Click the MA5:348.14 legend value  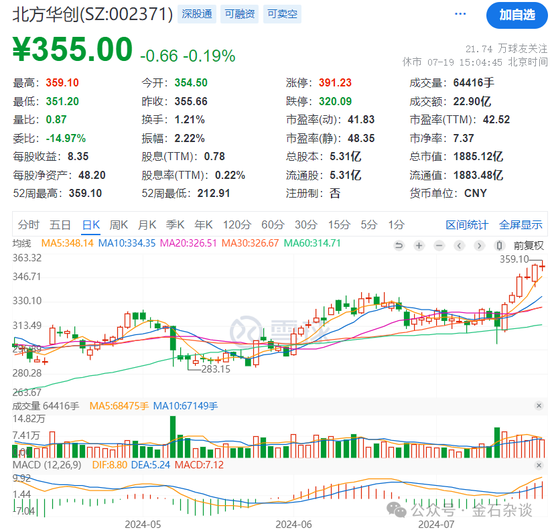(x=67, y=243)
